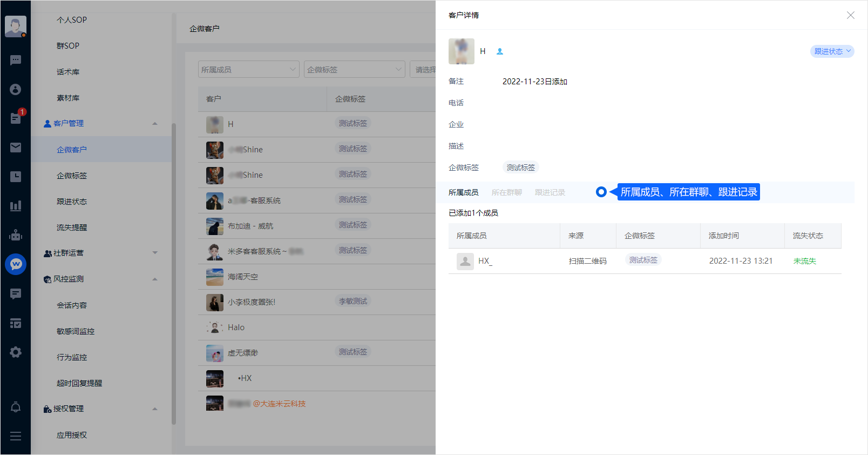The width and height of the screenshot is (868, 455).
Task: Open the settings gear icon
Action: point(16,352)
